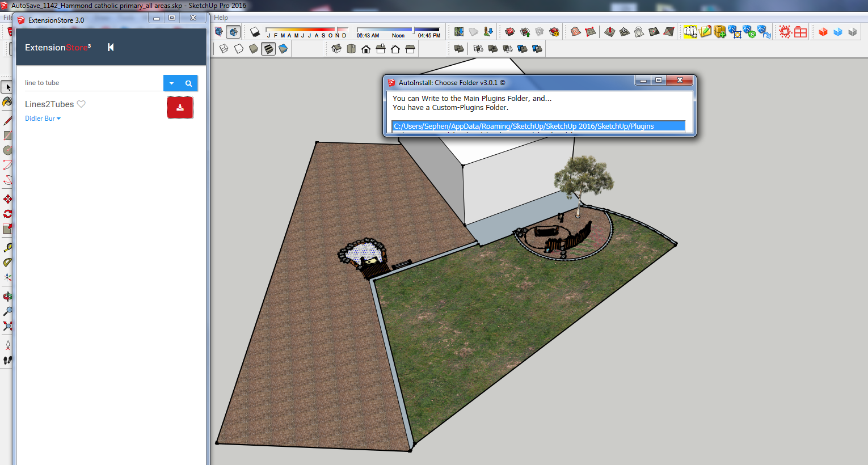Expand Didier Bur author dropdown

tap(43, 119)
